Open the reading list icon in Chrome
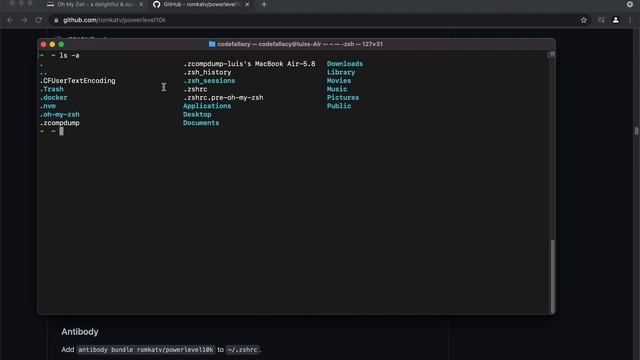 tap(601, 20)
